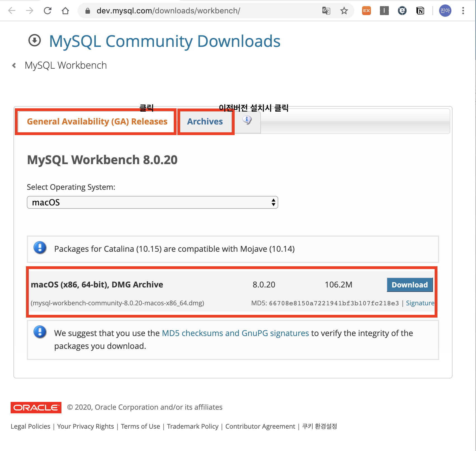Select the General Availability (GA) Releases tab

click(x=97, y=122)
